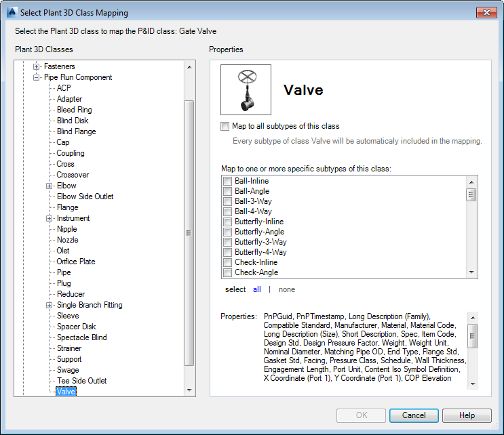
Task: Check the Butterfly-Angle subtype
Action: (227, 232)
